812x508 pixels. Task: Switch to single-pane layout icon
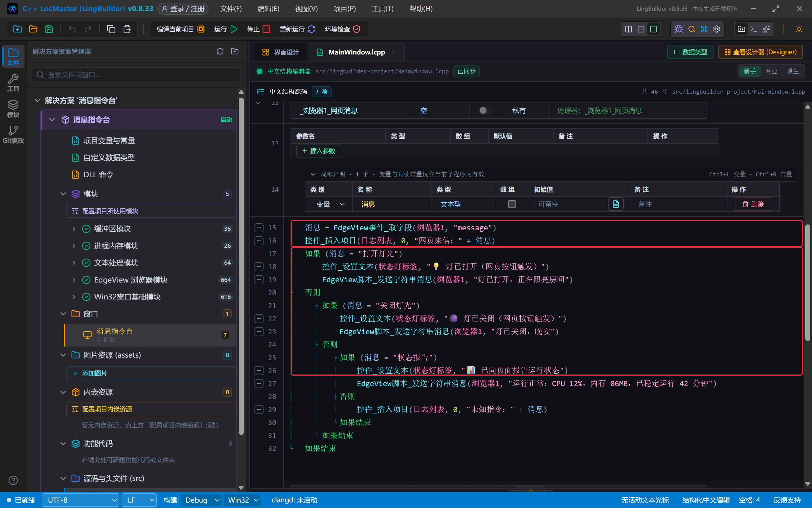(x=653, y=29)
